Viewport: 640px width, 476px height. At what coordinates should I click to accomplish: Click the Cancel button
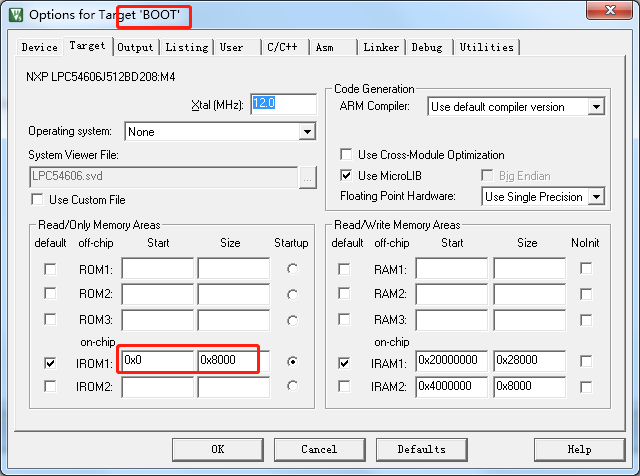[x=320, y=449]
